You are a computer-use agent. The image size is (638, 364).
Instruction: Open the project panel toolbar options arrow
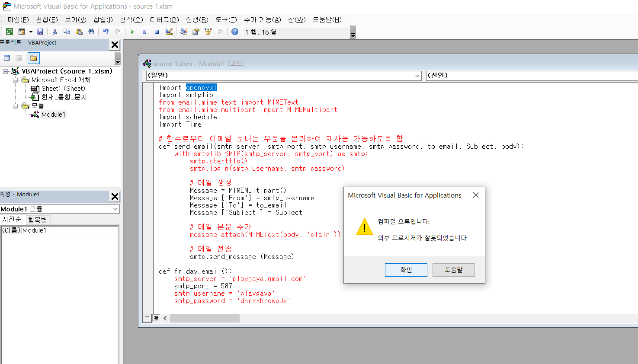(x=118, y=58)
